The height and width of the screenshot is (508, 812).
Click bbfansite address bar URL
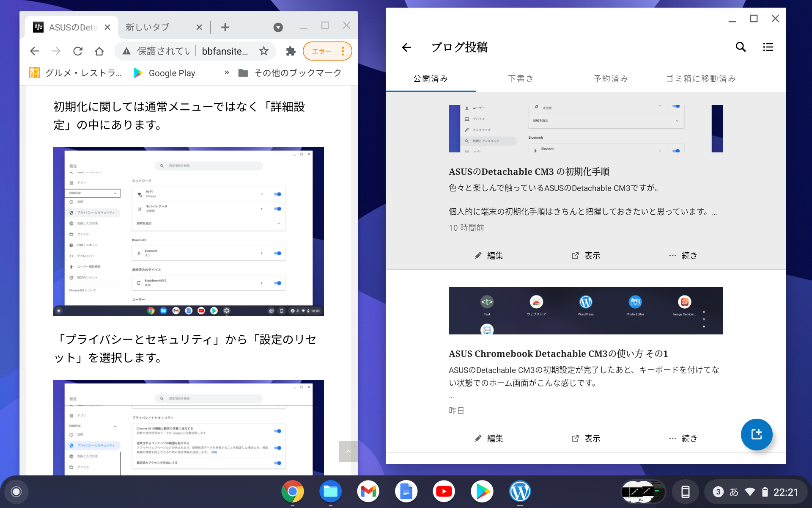pyautogui.click(x=225, y=51)
